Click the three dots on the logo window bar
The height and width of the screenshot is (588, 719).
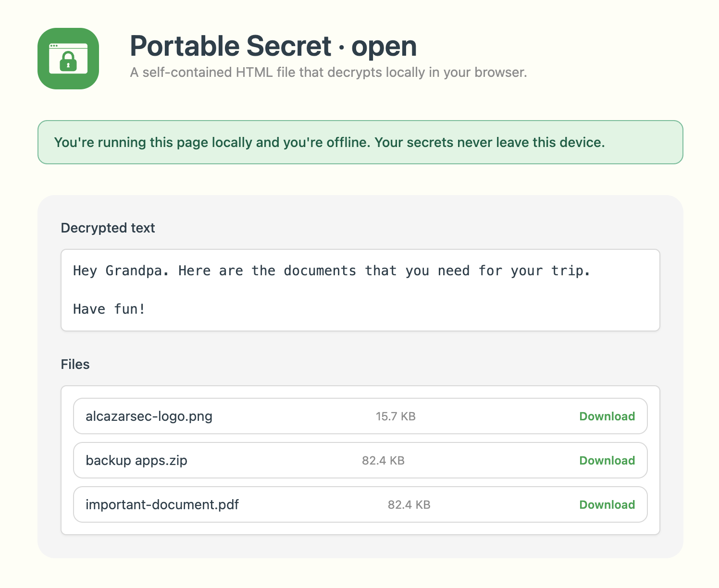[x=54, y=46]
